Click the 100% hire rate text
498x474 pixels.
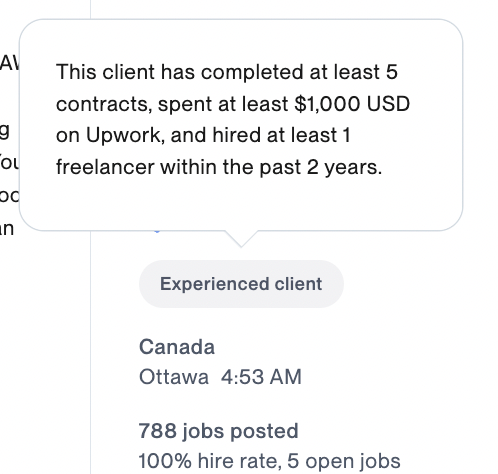208,461
